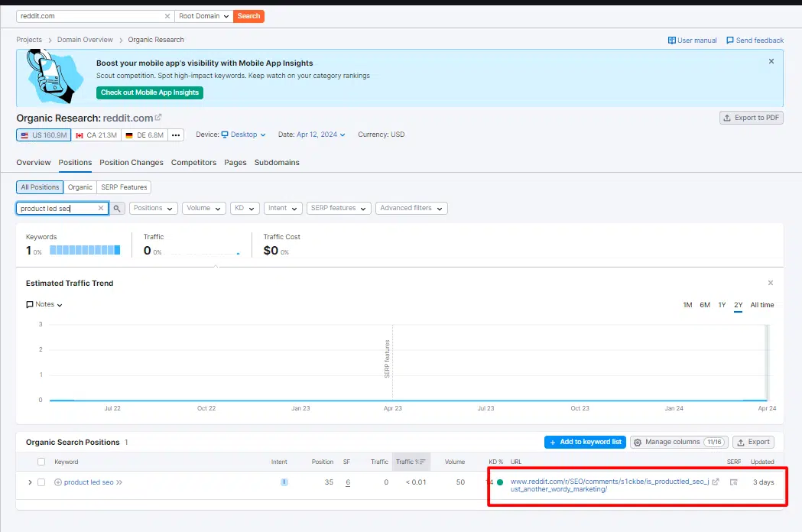Image resolution: width=802 pixels, height=532 pixels.
Task: Select the All Positions filter
Action: (40, 187)
